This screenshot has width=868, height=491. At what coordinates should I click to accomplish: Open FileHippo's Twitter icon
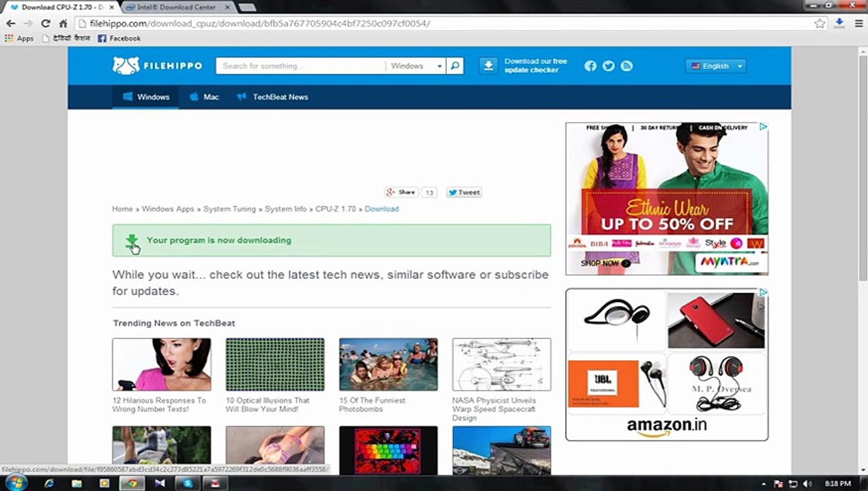(x=609, y=66)
